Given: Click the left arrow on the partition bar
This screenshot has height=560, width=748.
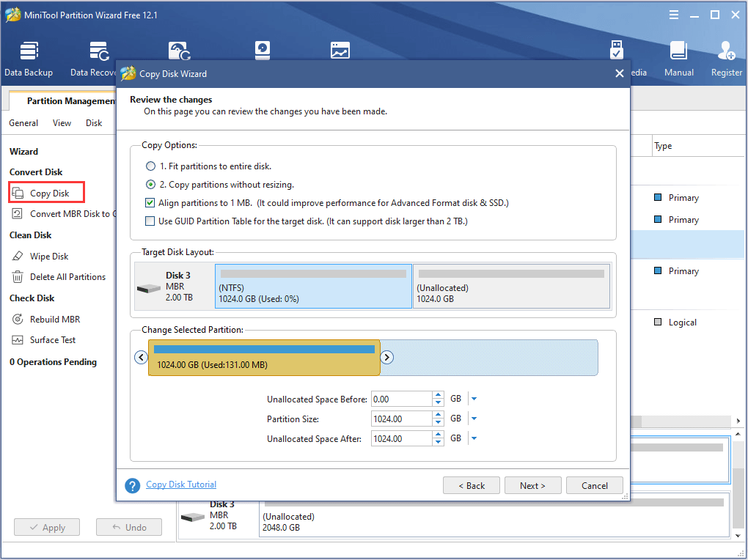Looking at the screenshot, I should coord(142,357).
